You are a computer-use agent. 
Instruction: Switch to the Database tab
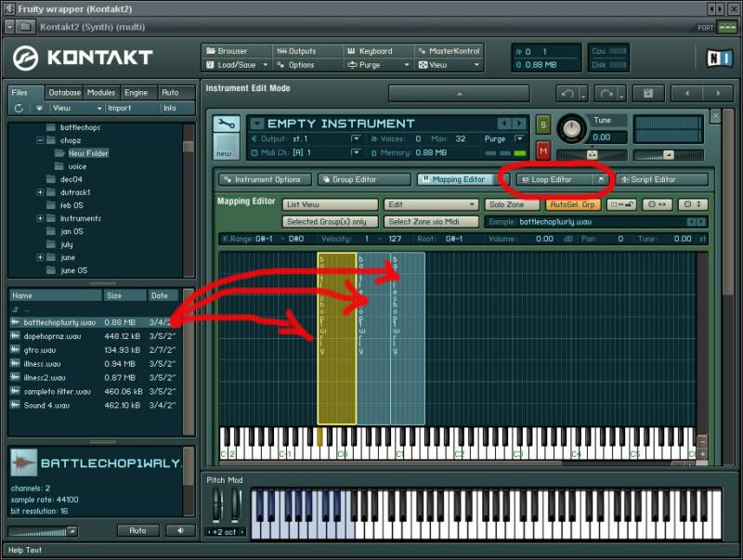[x=65, y=92]
